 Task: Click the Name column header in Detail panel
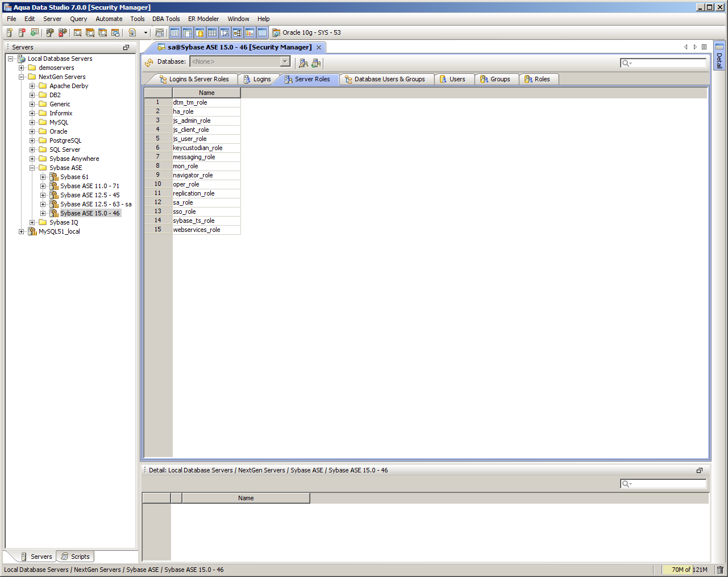pos(246,498)
